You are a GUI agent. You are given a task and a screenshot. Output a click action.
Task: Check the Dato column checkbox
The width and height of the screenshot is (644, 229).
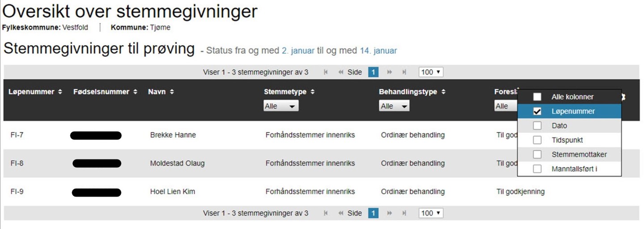(x=537, y=126)
